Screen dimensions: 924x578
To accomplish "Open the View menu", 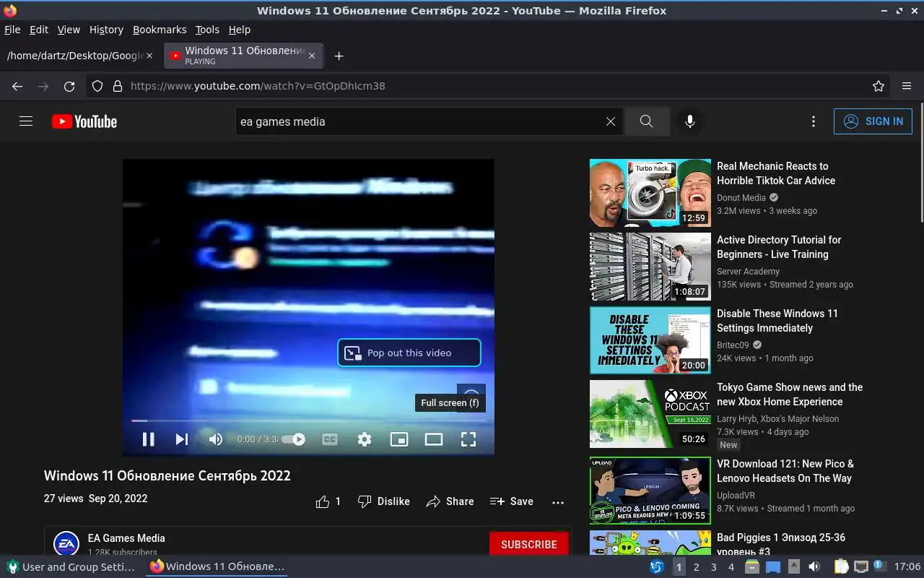I will click(69, 30).
